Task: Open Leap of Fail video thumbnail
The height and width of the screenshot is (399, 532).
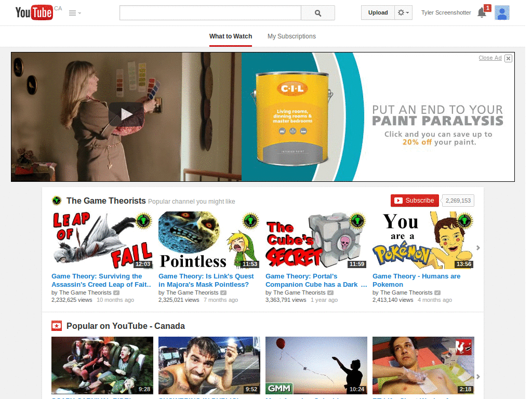Action: pos(102,240)
